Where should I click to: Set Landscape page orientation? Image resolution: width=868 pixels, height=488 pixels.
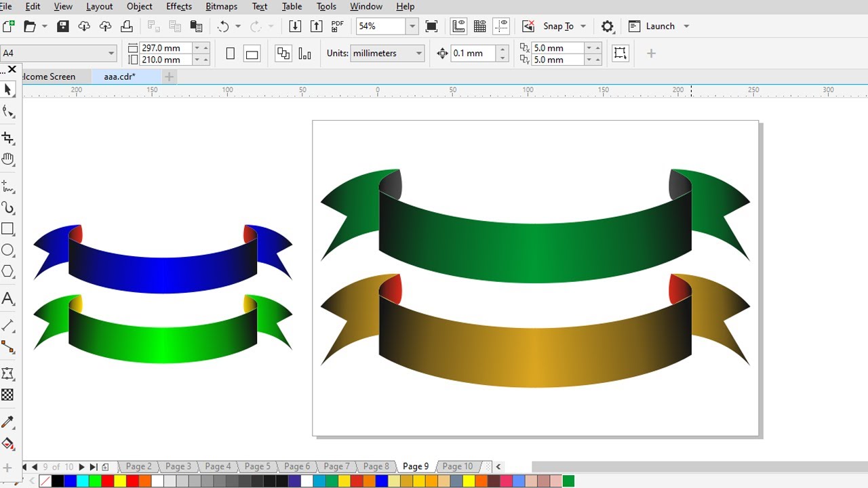[x=252, y=54]
